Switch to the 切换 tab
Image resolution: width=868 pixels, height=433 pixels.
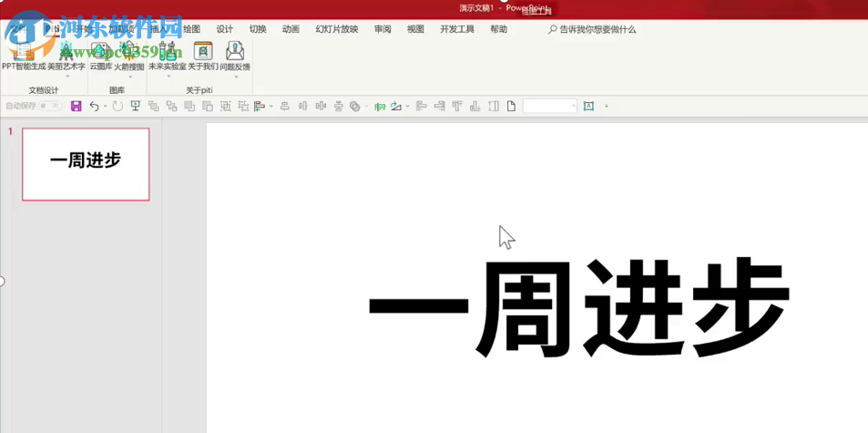(258, 29)
